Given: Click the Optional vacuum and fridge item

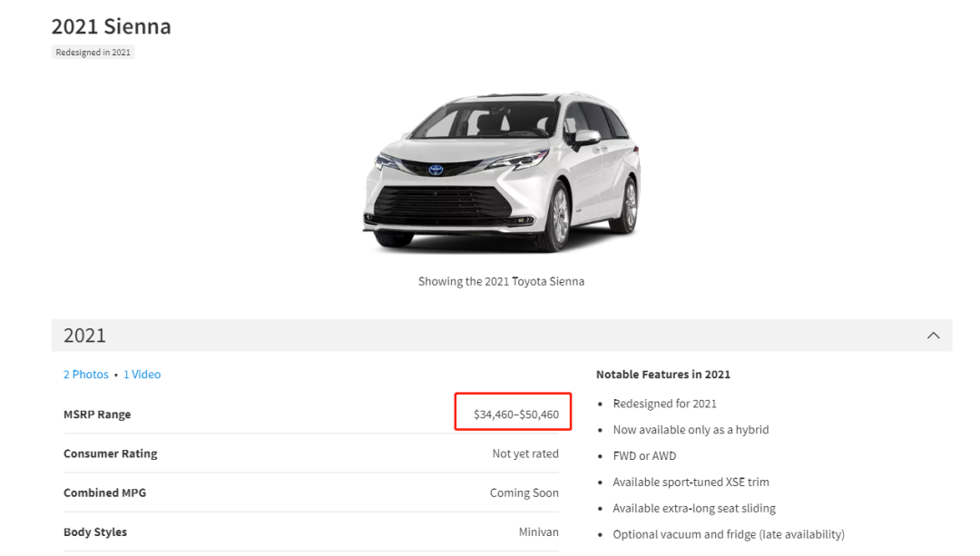Looking at the screenshot, I should coord(728,534).
